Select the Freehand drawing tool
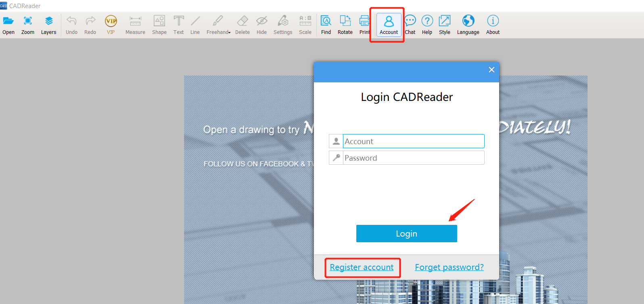Image resolution: width=644 pixels, height=304 pixels. (217, 25)
